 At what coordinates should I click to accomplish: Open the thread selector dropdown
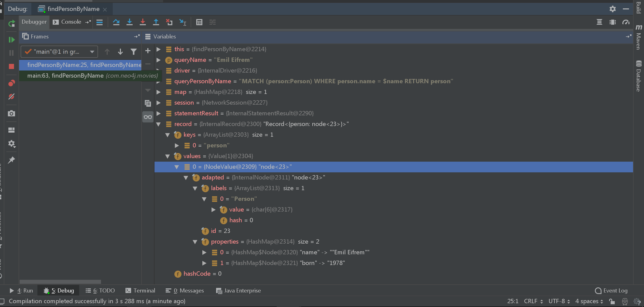click(x=59, y=52)
